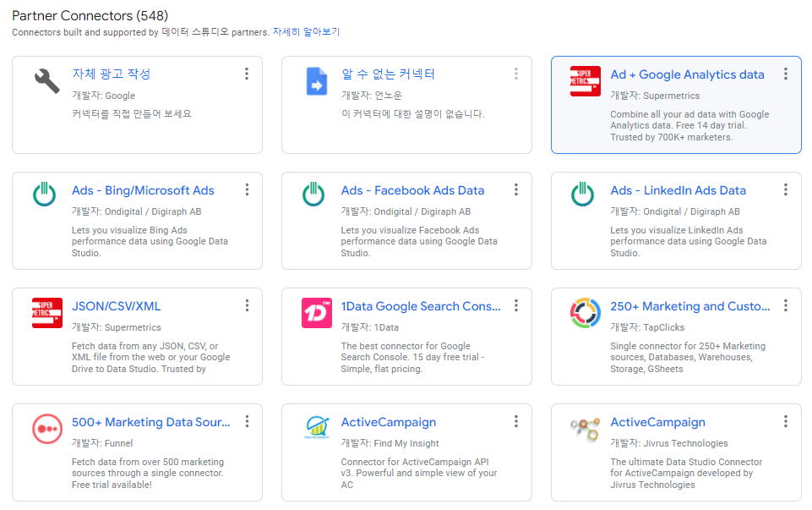Click description 'Connector for ActiveCampaign API'
Image resolution: width=812 pixels, height=510 pixels.
click(419, 473)
